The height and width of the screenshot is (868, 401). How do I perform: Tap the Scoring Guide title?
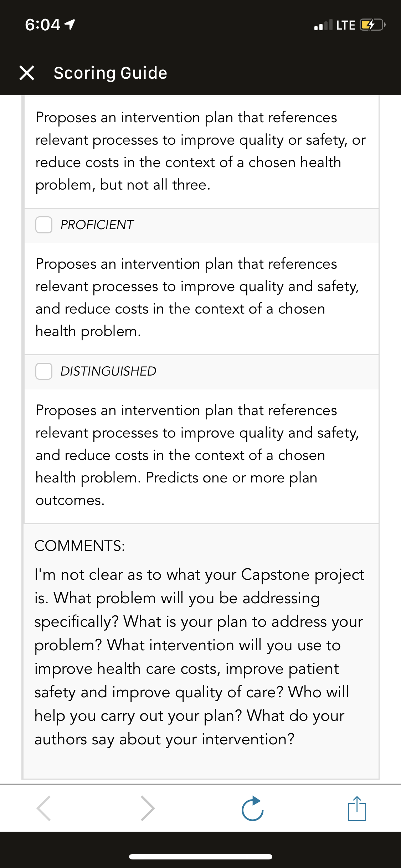click(x=110, y=73)
